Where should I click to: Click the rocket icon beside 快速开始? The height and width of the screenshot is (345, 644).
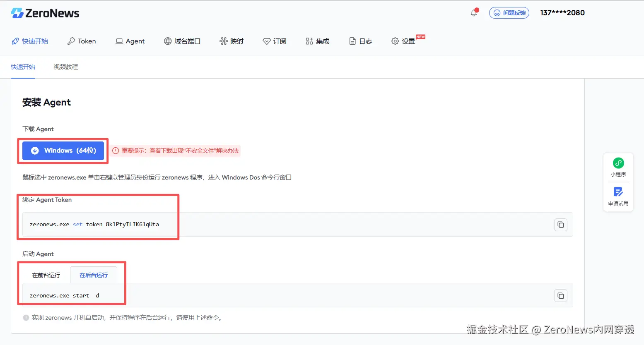pyautogui.click(x=15, y=41)
